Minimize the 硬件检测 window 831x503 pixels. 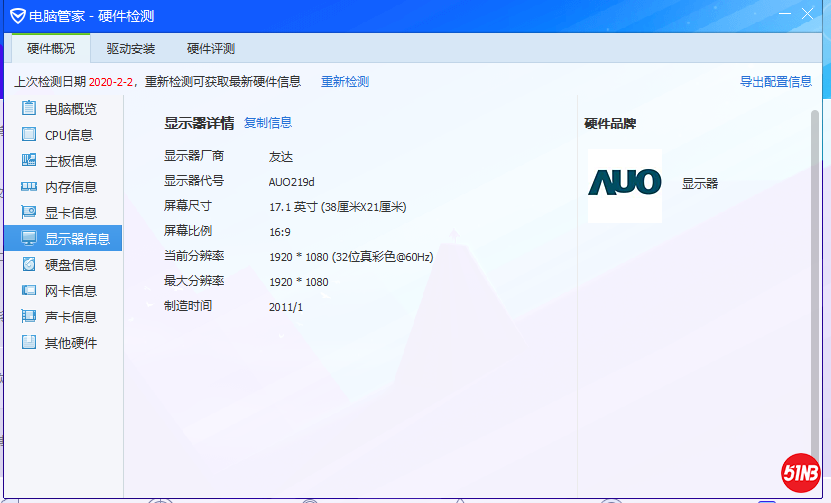click(787, 13)
